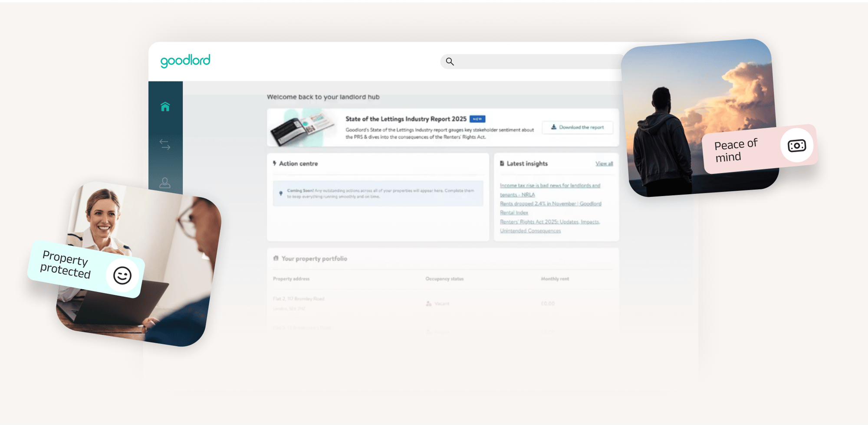Viewport: 868px width, 425px height.
Task: Click the banknote icon beside Peace of mind
Action: (x=796, y=146)
